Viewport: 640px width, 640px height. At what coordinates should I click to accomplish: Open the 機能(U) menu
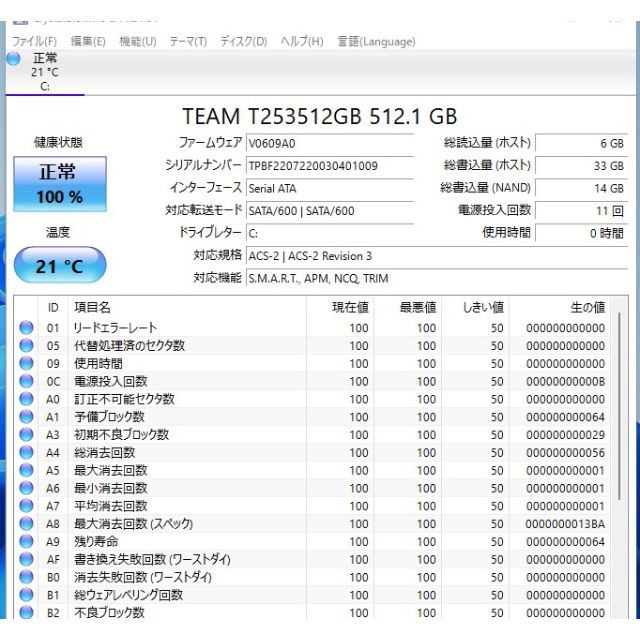pyautogui.click(x=138, y=41)
